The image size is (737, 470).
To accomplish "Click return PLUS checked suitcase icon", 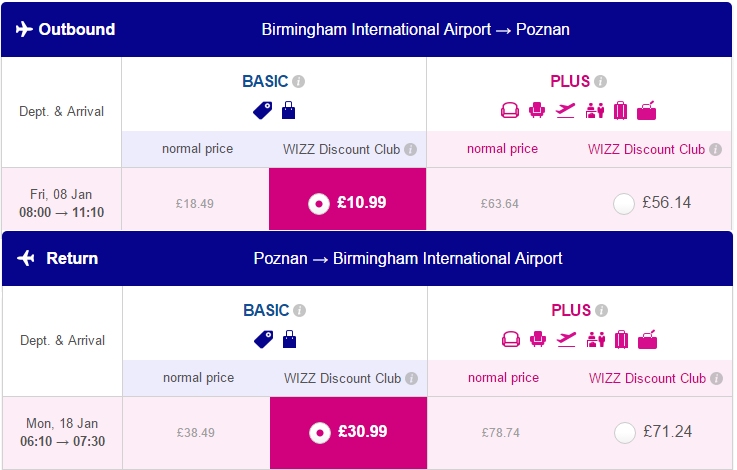I will 621,339.
